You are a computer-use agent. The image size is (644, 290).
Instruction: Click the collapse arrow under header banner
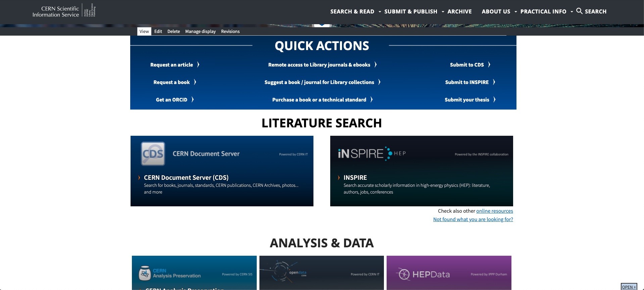click(x=322, y=25)
